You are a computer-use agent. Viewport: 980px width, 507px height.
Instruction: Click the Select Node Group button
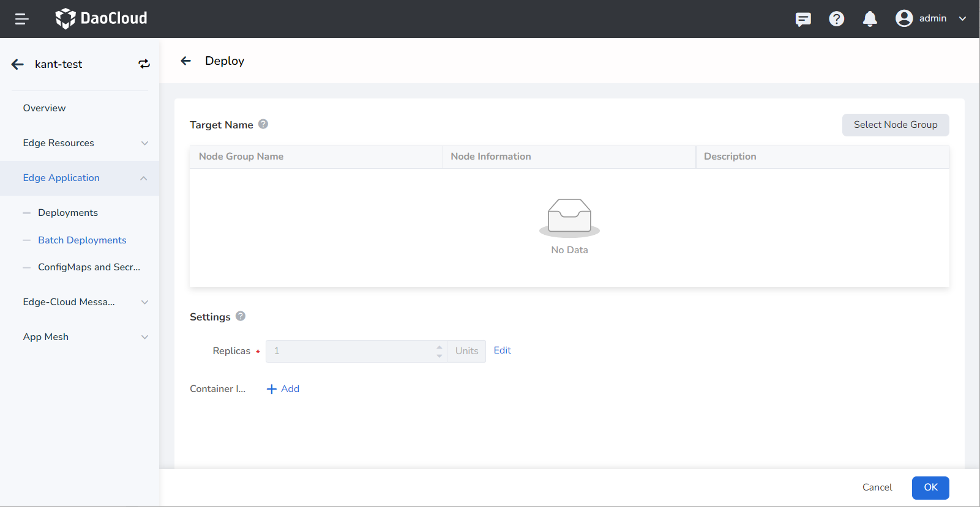click(x=895, y=125)
